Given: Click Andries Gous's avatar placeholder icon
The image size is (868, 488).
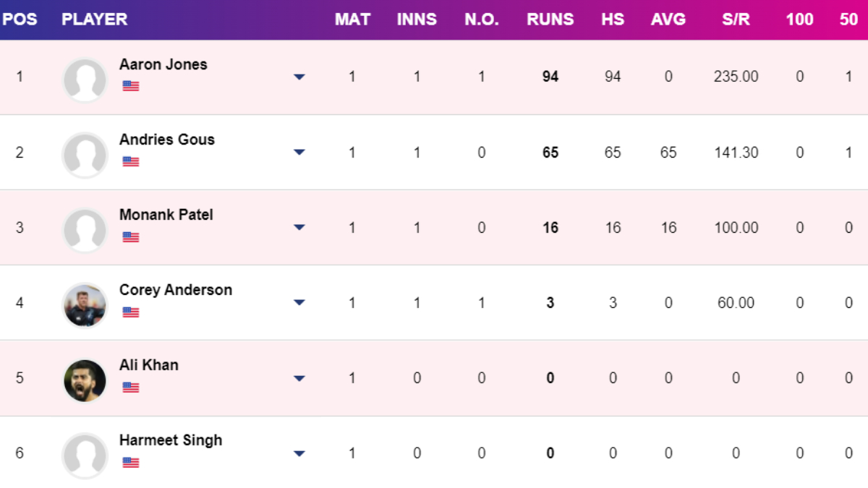Looking at the screenshot, I should click(85, 155).
